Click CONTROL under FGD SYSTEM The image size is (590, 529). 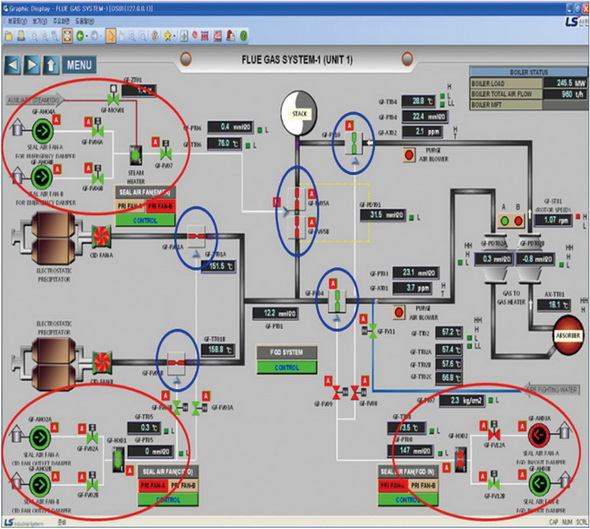(287, 367)
